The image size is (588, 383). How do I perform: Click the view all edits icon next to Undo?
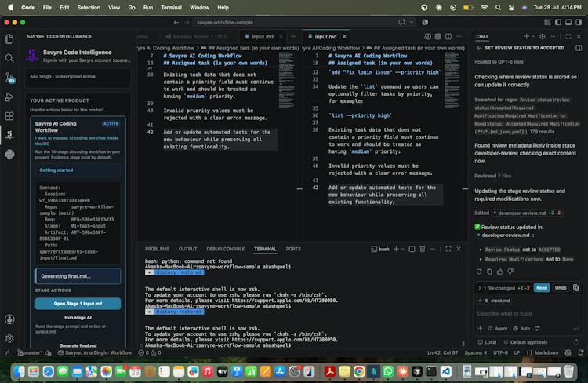coord(576,288)
